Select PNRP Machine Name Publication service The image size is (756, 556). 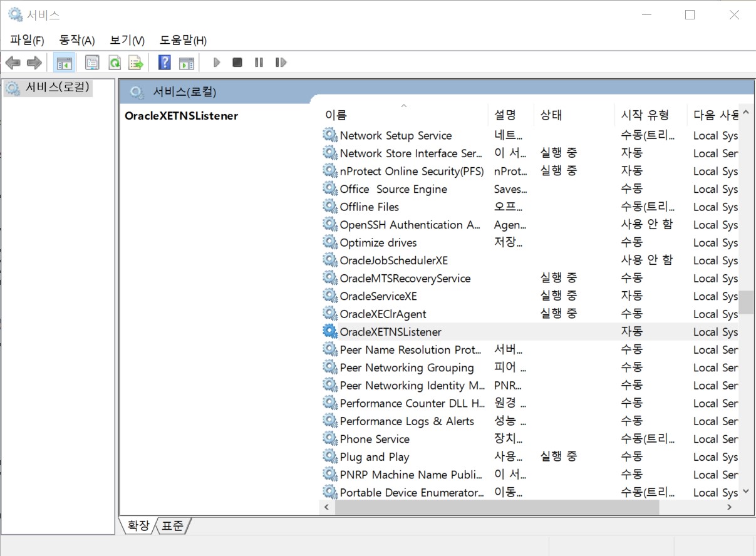pyautogui.click(x=411, y=475)
